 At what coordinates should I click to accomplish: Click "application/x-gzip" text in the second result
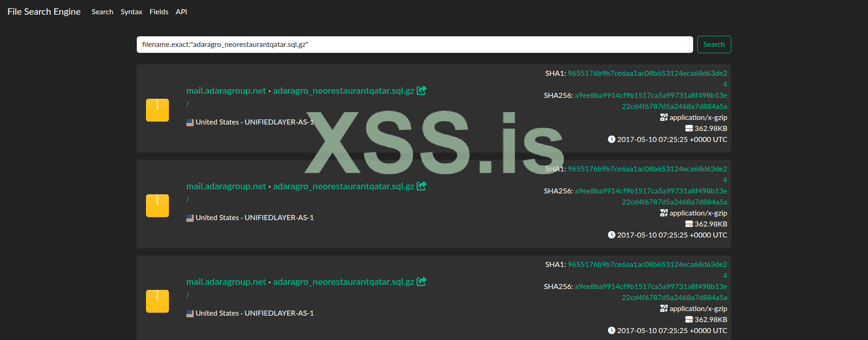698,213
